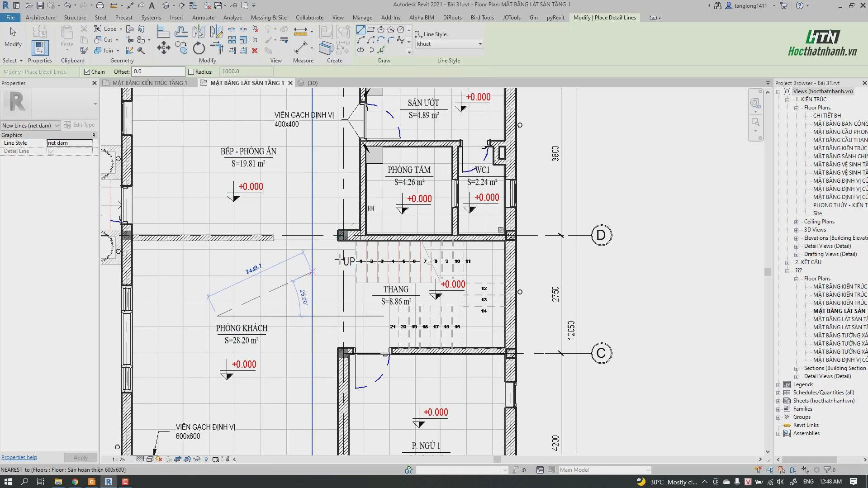
Task: Click the Offset input field
Action: [x=158, y=71]
